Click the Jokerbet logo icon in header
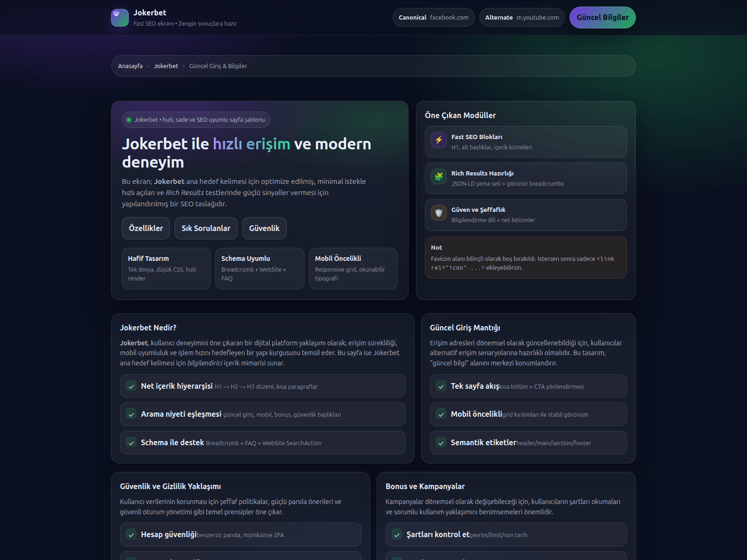This screenshot has height=560, width=747. click(120, 18)
